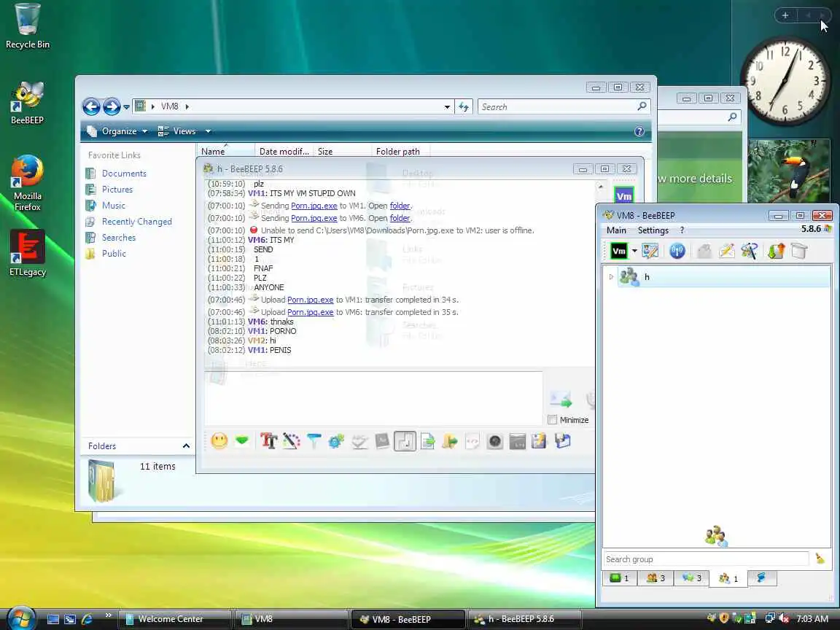Viewport: 840px width, 630px height.
Task: Open folder link on VM6 sending line
Action: point(400,218)
